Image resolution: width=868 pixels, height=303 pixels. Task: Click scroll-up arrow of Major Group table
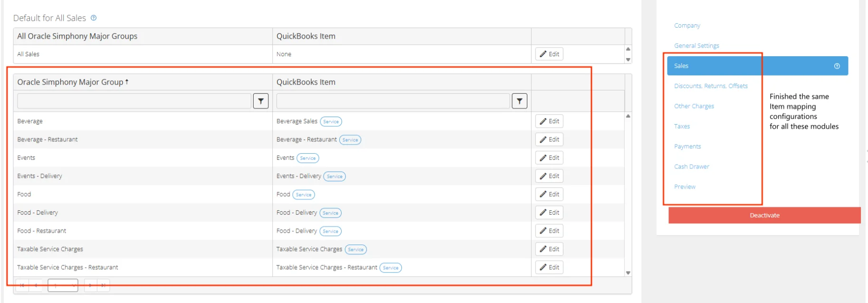[628, 116]
